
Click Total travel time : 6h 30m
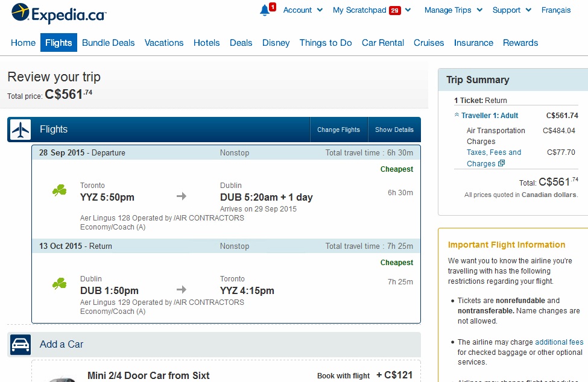[369, 153]
